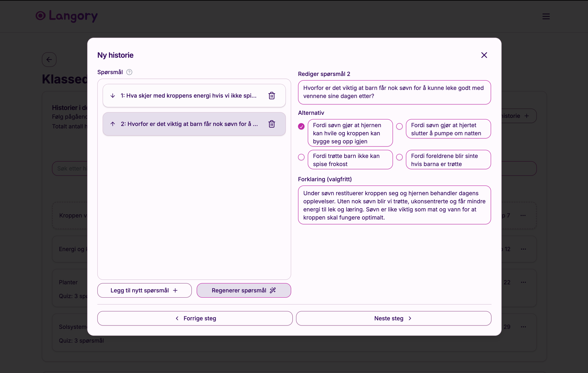This screenshot has height=373, width=588.
Task: Proceed to Neste steg
Action: 393,318
